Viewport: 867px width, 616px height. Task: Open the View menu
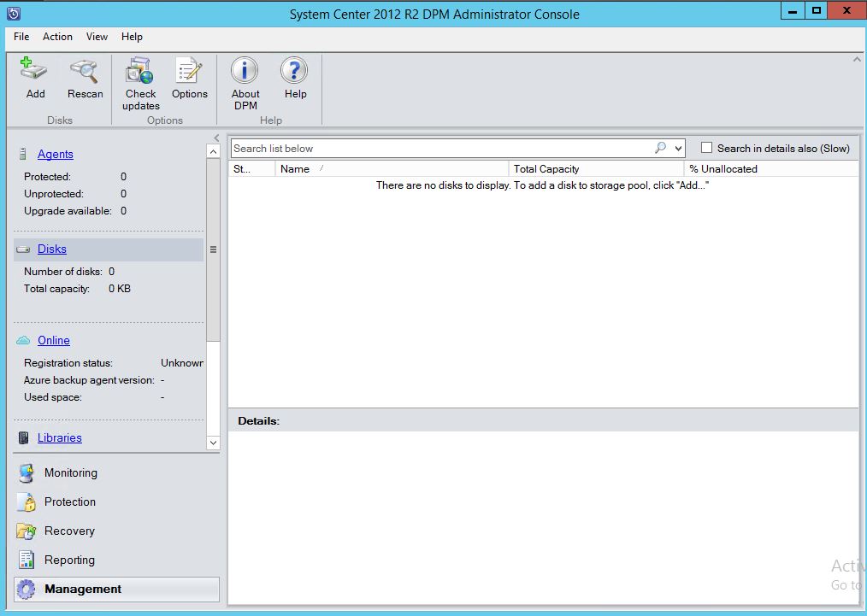[97, 37]
